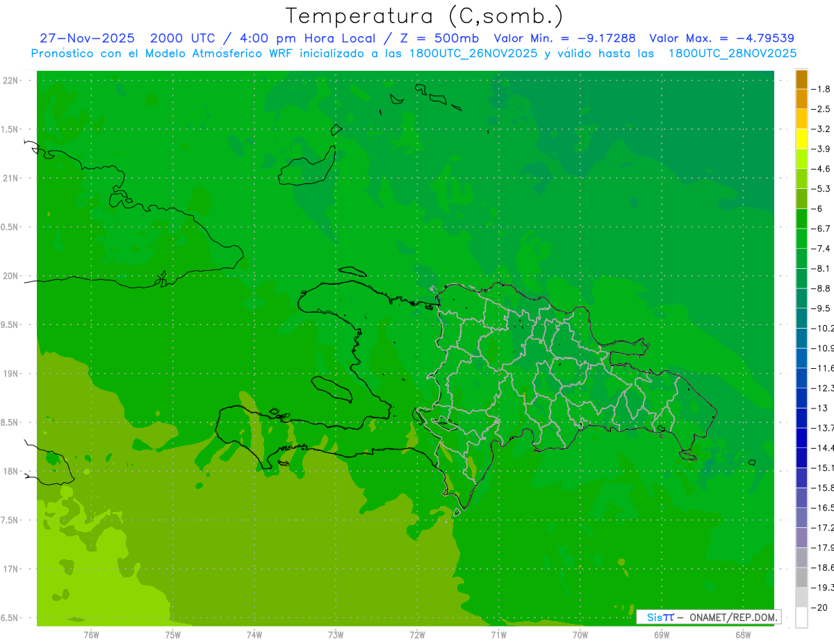Select the '27-Nov-2025' date text
Viewport: 834px width, 644px height.
(x=88, y=38)
